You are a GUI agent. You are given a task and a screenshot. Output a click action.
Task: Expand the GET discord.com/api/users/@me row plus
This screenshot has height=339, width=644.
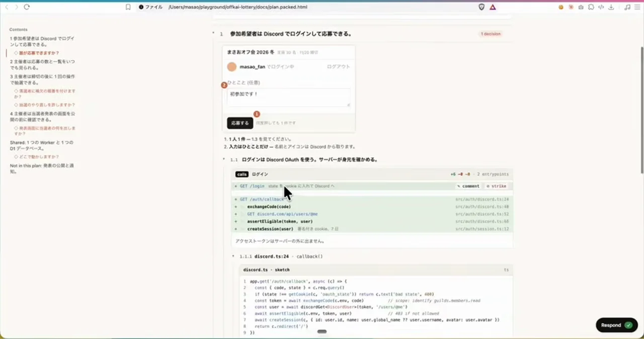coord(235,214)
